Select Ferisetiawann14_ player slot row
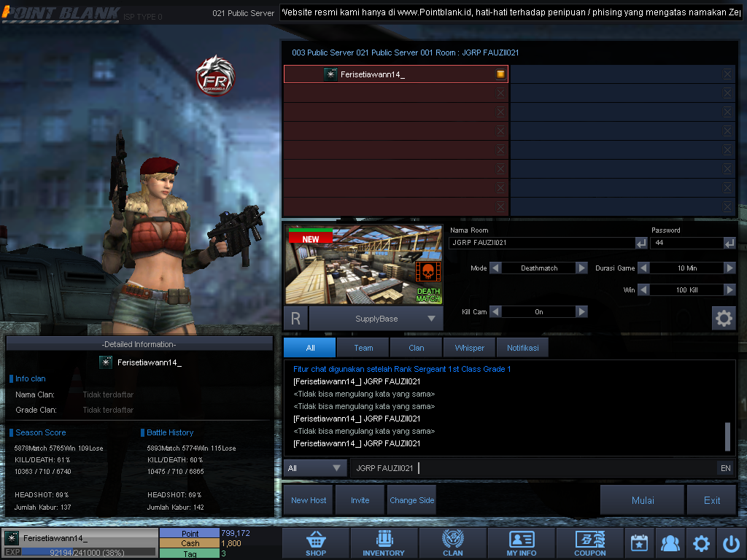747x560 pixels. click(396, 74)
